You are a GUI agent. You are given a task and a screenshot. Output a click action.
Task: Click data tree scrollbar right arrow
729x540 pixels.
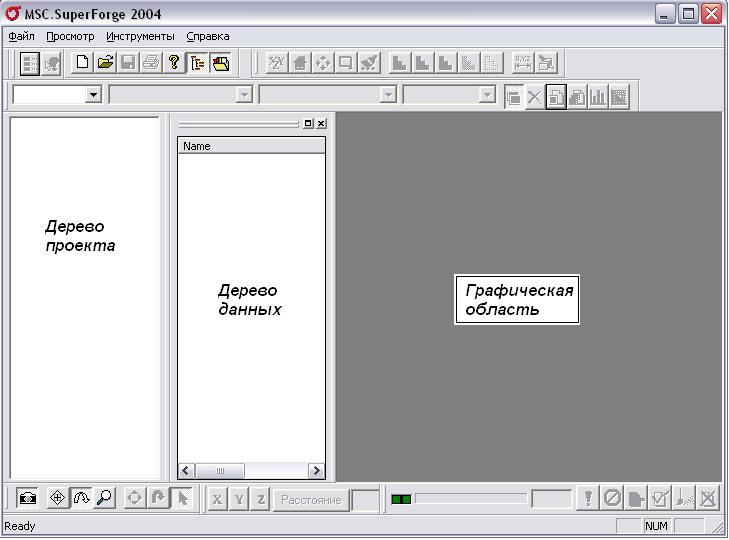click(x=316, y=471)
